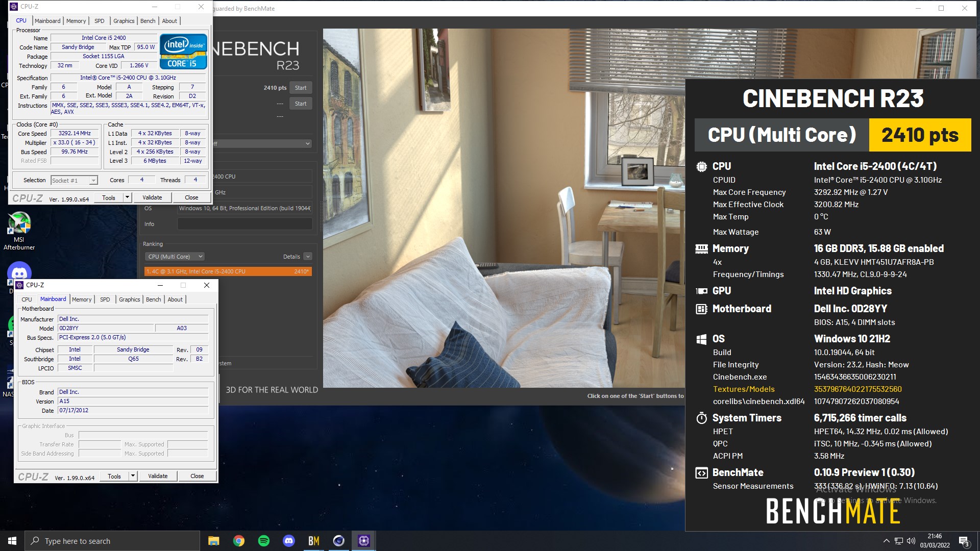
Task: Click the yellow 2410 pts score badge
Action: click(920, 135)
